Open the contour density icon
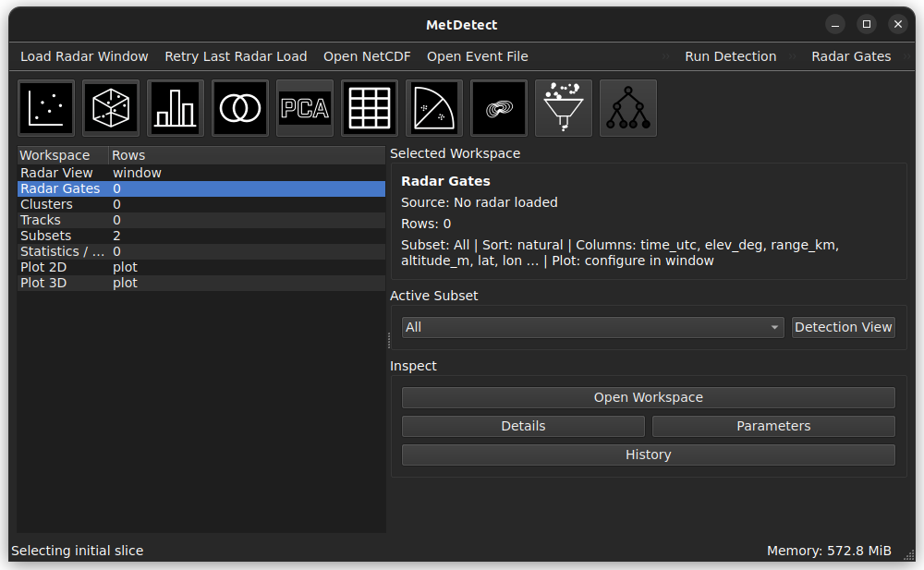 click(499, 108)
